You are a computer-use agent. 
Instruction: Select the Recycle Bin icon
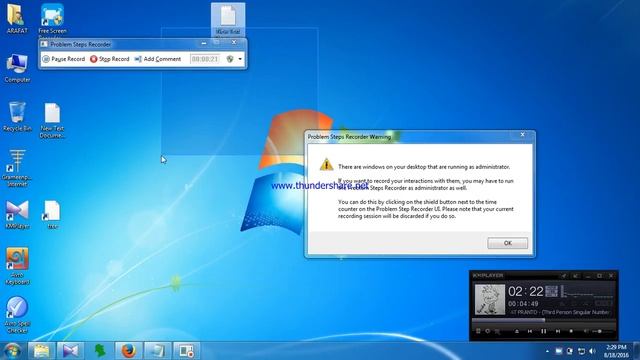17,117
